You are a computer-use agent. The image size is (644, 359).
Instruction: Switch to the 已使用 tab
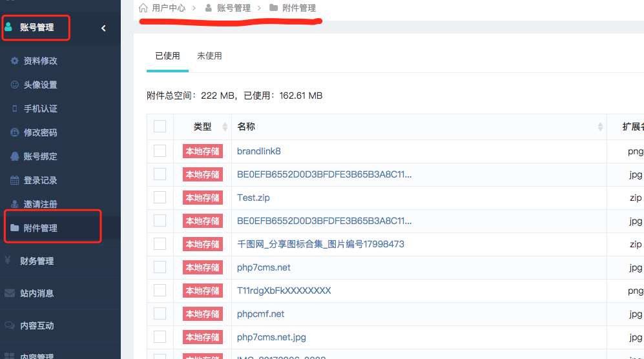tap(167, 56)
